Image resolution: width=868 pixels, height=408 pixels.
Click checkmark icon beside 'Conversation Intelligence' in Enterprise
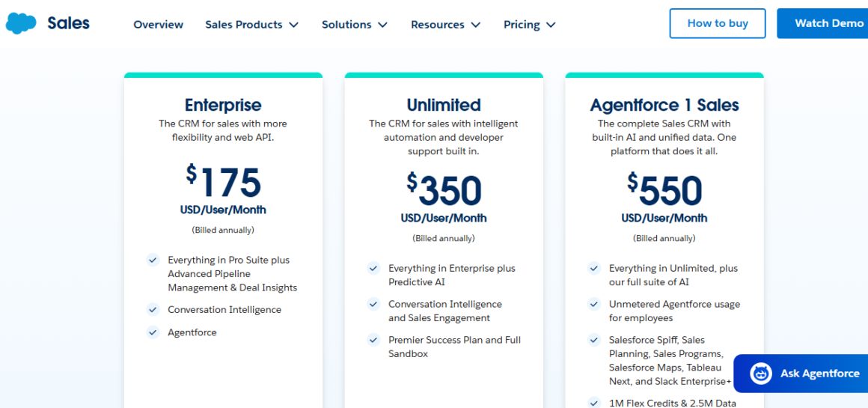point(153,309)
